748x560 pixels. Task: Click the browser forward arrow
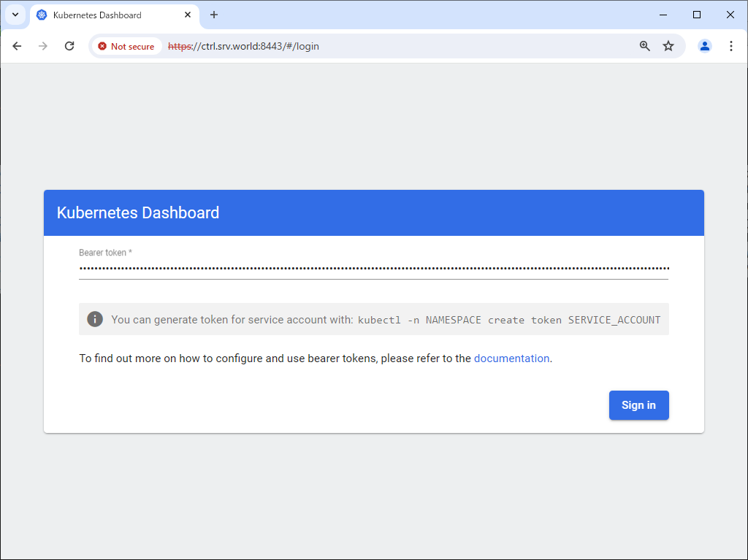[x=43, y=46]
